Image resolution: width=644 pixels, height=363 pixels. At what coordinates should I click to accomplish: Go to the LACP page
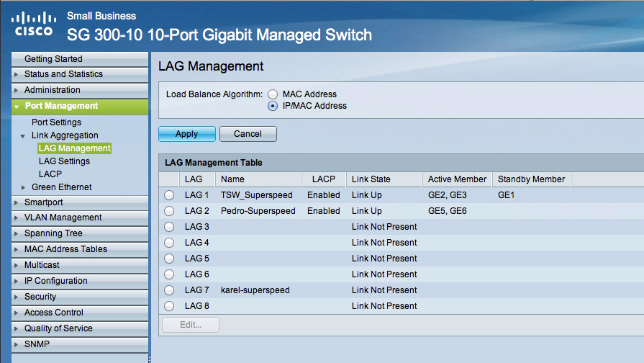coord(50,174)
